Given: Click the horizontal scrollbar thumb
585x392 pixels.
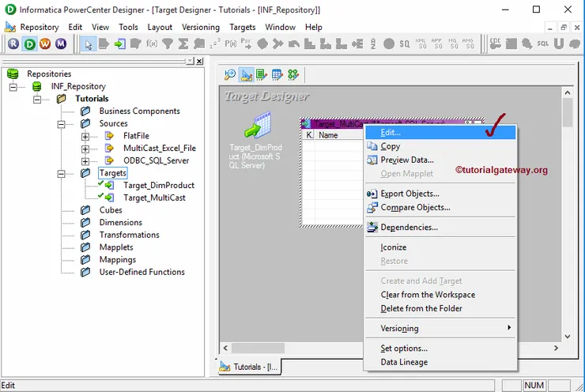Looking at the screenshot, I should point(258,348).
